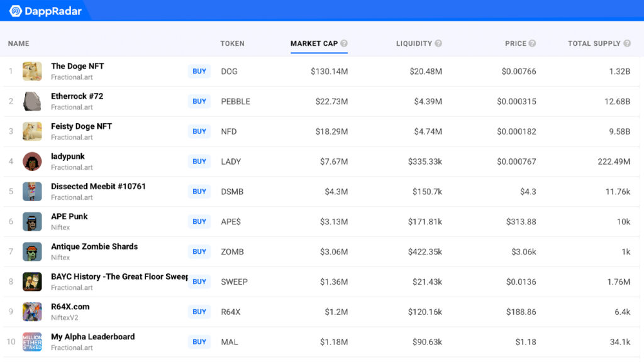Viewport: 644px width, 362px height.
Task: Open The Doge NFT name link
Action: click(77, 66)
